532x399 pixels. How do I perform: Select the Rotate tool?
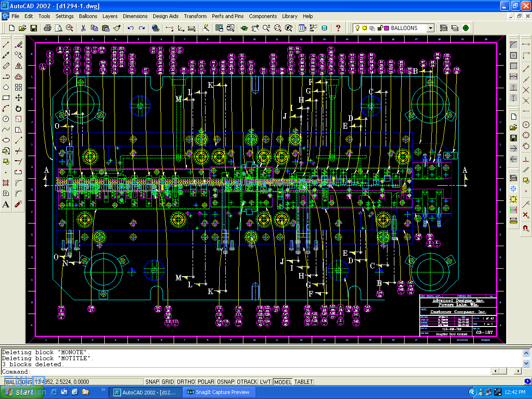tap(18, 109)
